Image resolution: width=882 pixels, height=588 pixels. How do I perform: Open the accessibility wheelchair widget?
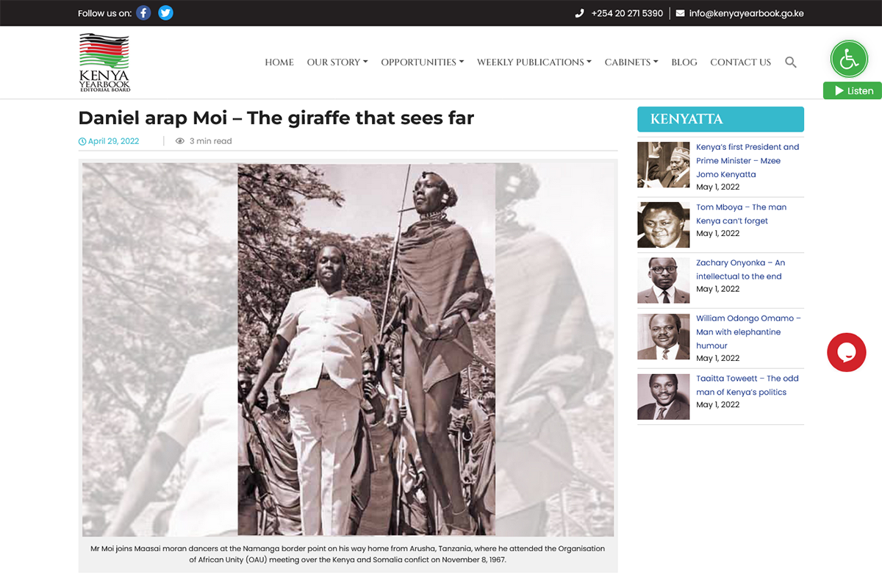point(849,60)
